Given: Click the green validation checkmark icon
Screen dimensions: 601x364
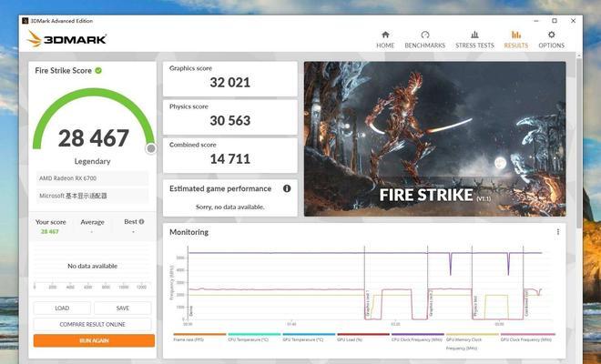Looking at the screenshot, I should tap(98, 70).
